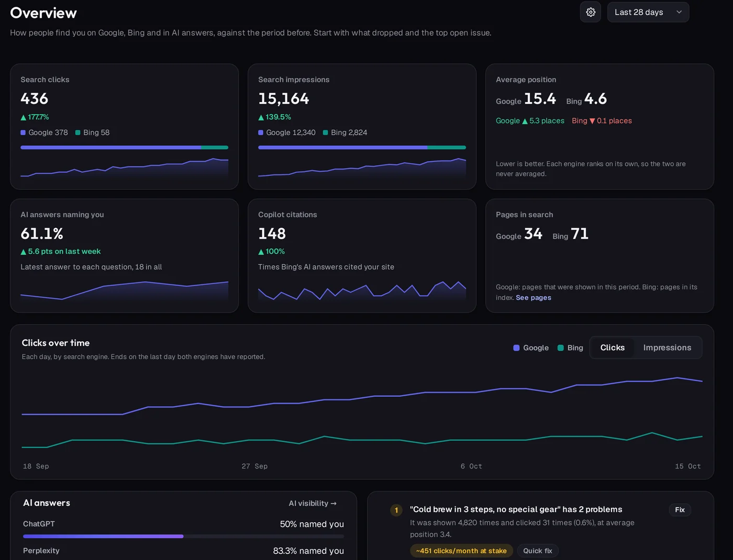Screen dimensions: 733x560
Task: Click the 148 Copilot citations value
Action: pos(272,233)
